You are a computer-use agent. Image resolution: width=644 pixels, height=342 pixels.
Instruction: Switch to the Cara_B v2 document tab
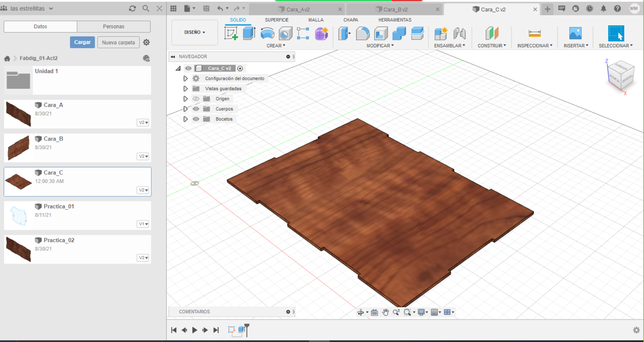tap(395, 9)
